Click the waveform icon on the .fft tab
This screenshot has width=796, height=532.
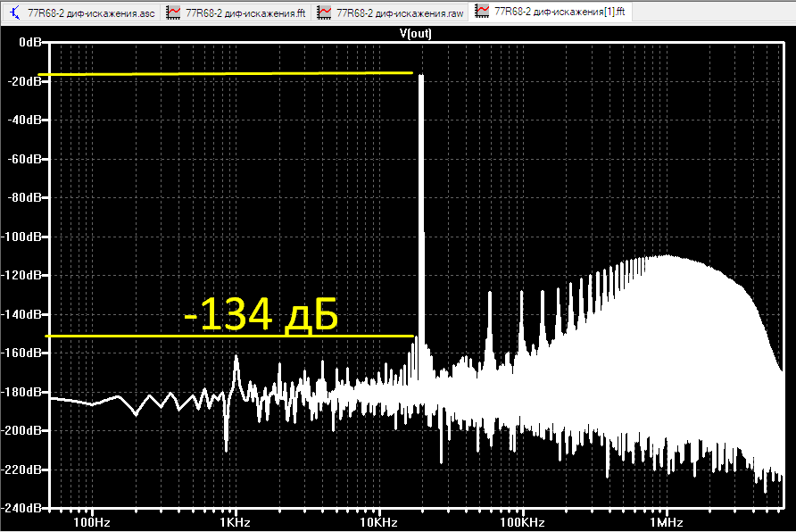point(173,12)
